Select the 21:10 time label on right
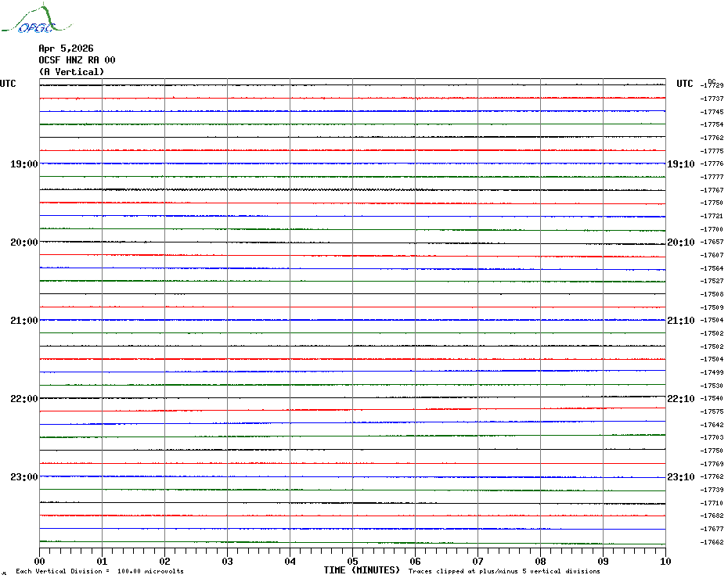Viewport: 728px width, 582px height. tap(680, 321)
